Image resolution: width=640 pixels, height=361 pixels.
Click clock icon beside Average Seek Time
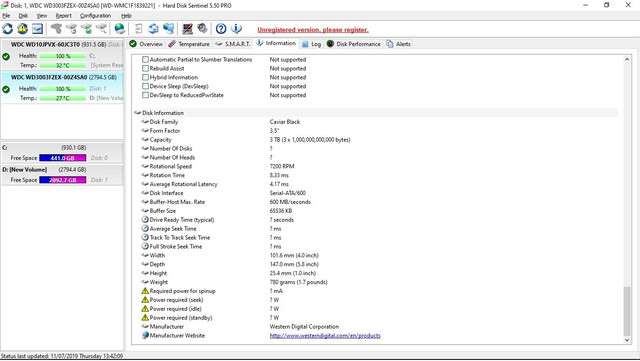[x=145, y=229]
